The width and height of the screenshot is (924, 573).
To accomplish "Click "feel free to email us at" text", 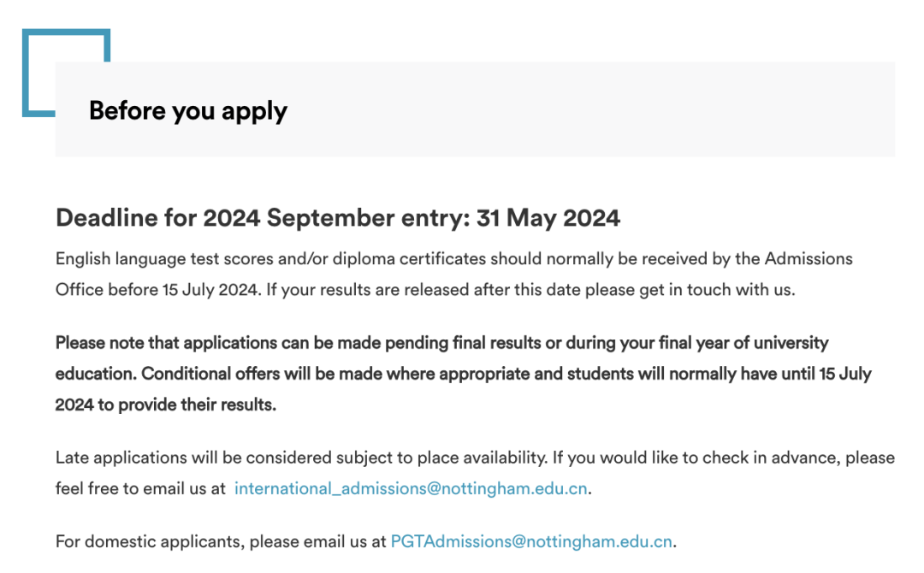I will (x=140, y=489).
